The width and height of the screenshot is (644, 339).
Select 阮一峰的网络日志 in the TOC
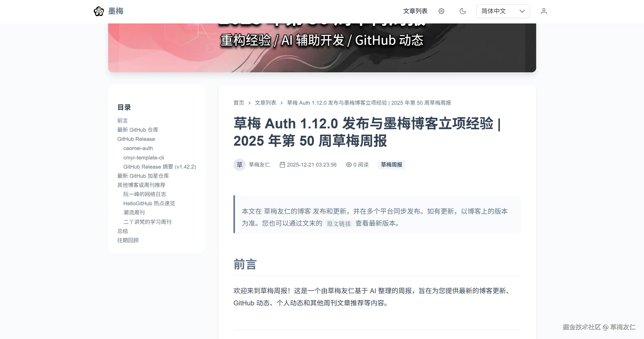click(145, 194)
